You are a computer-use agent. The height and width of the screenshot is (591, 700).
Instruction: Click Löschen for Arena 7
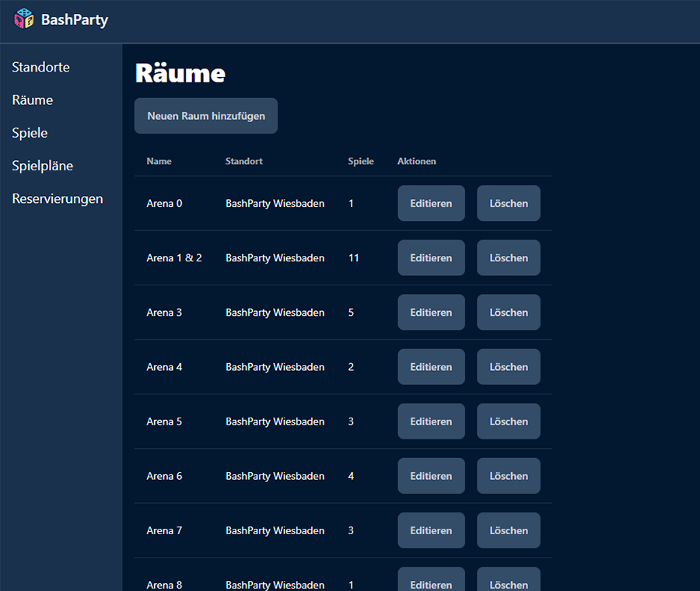tap(509, 530)
